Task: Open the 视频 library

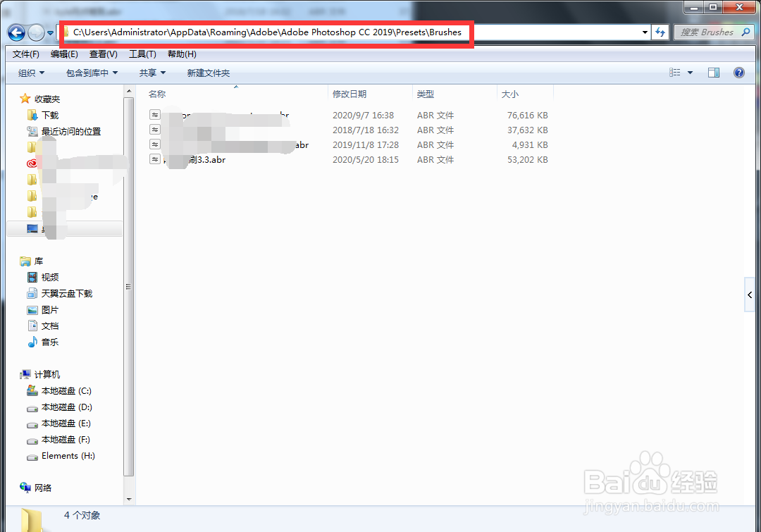Action: point(50,277)
